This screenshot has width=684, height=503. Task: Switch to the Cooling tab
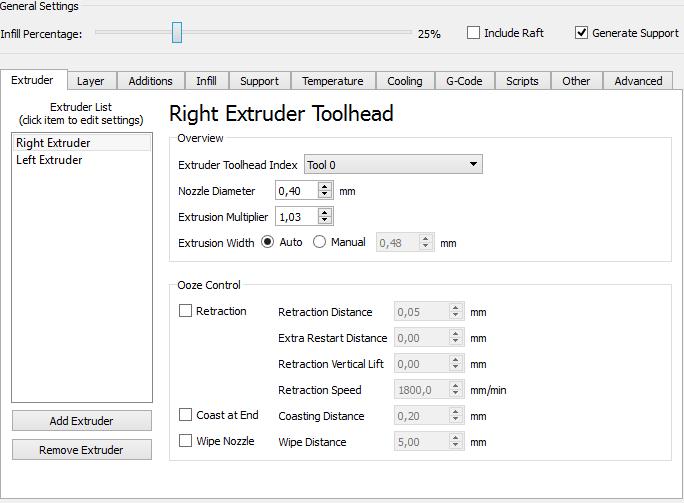tap(405, 81)
